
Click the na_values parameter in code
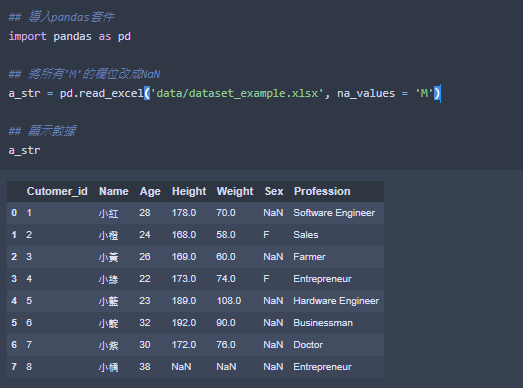366,93
